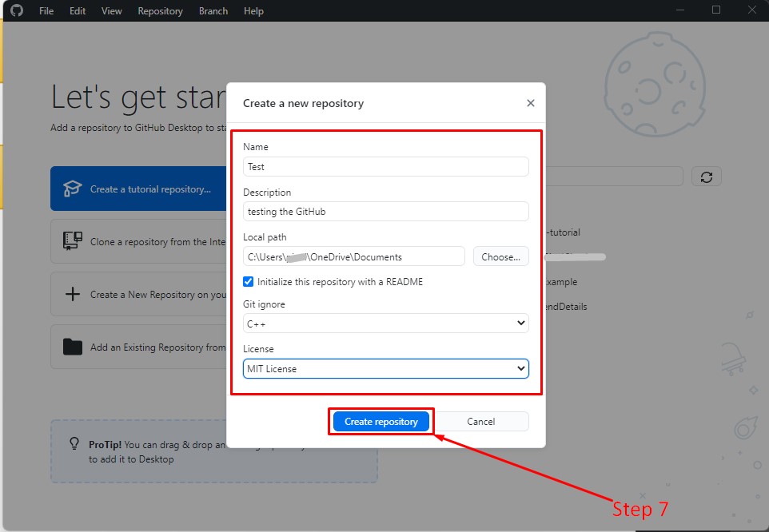The image size is (769, 532).
Task: Click the plus icon for New Repository
Action: tap(73, 294)
